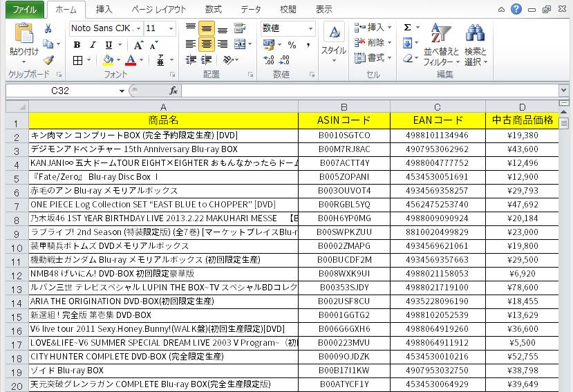Expand the formula bar chevron

point(563,90)
